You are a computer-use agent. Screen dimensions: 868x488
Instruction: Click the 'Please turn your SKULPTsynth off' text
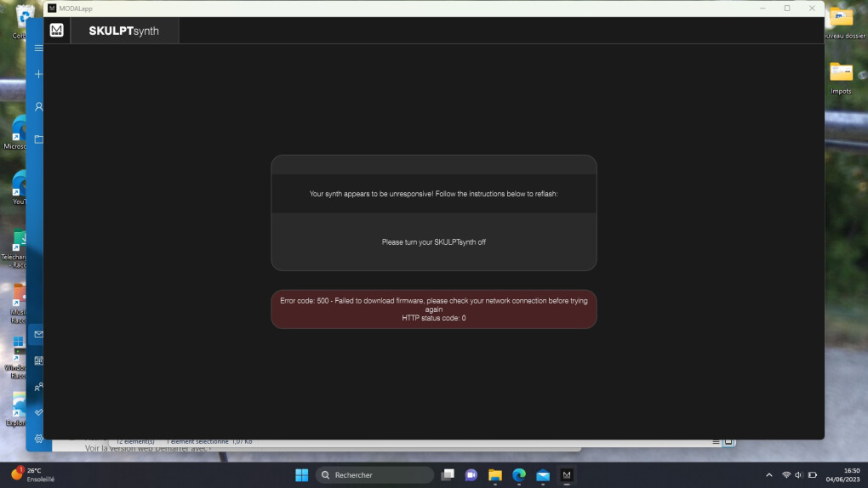coord(433,242)
